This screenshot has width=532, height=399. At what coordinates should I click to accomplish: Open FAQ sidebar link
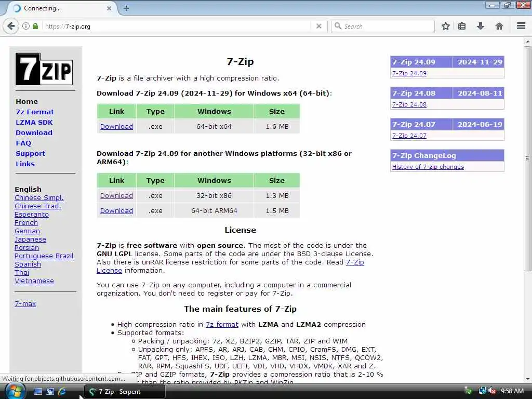click(23, 143)
